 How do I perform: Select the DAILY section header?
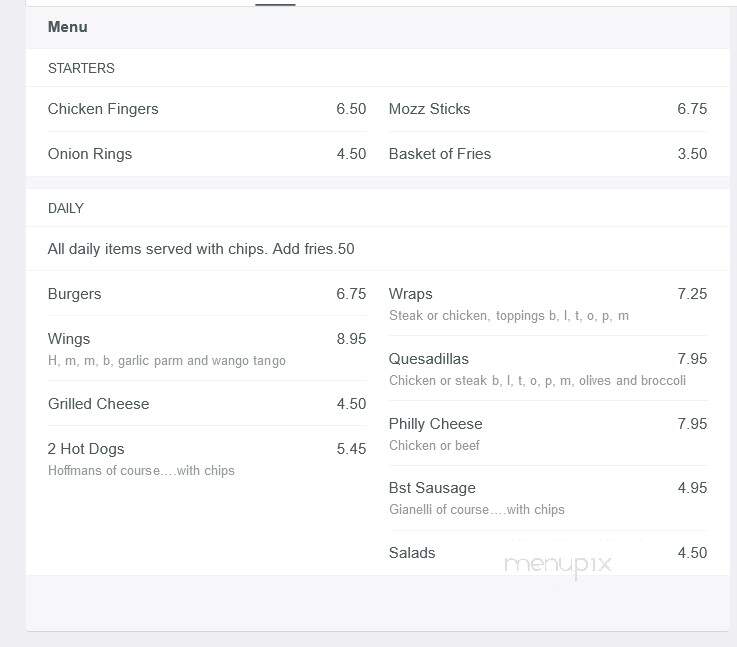(x=66, y=208)
